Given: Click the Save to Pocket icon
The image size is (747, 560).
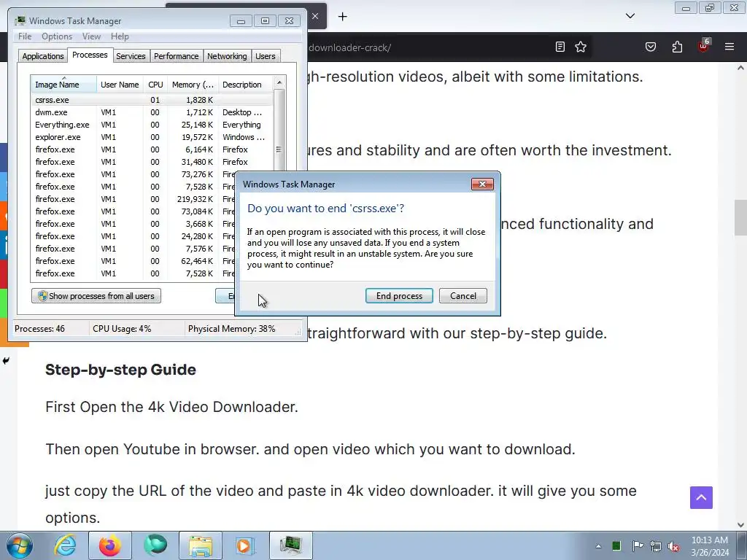Looking at the screenshot, I should click(x=650, y=47).
